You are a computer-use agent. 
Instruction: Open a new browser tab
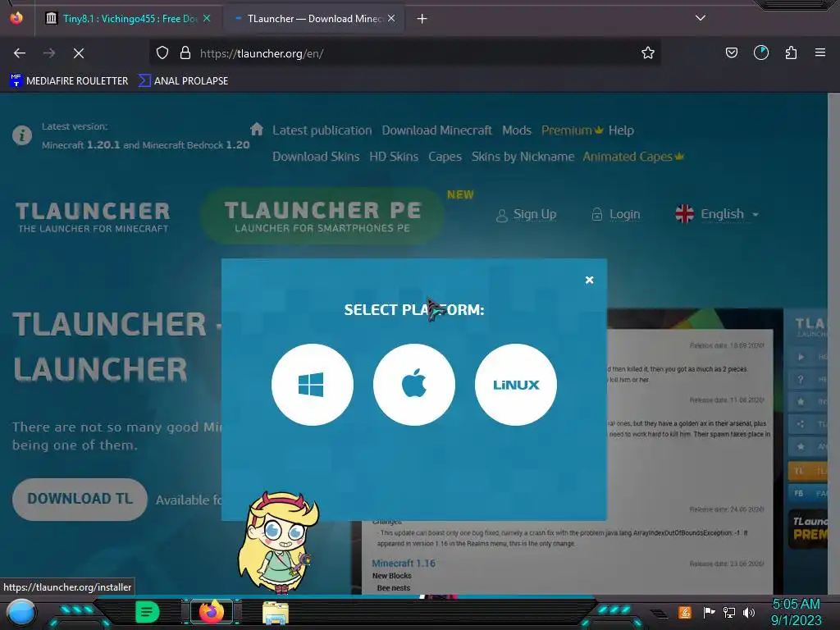click(x=422, y=19)
